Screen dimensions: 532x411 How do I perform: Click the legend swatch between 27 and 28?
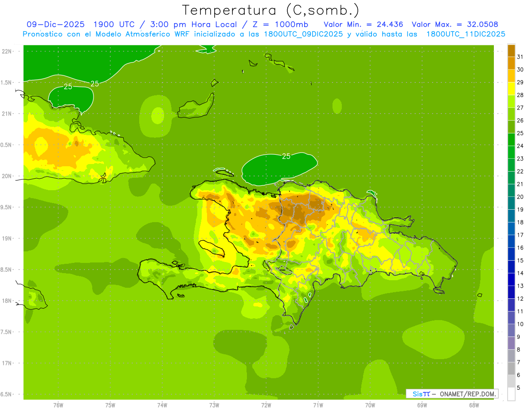pos(511,101)
